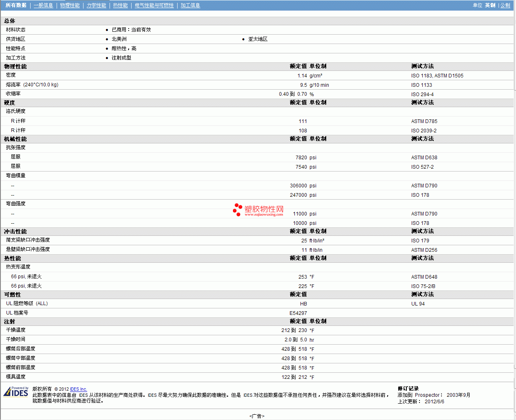
Task: Click the 熔流率 (240°C/10.0 kg) row label
Action: pyautogui.click(x=32, y=85)
